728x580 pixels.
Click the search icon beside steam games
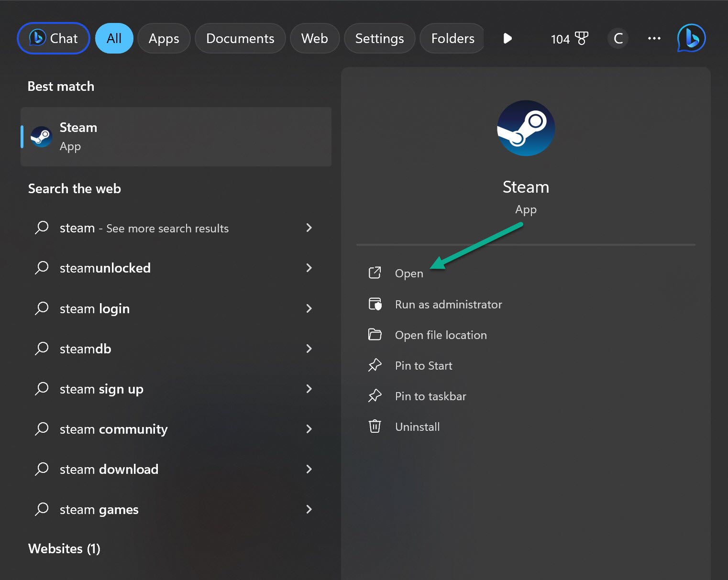(x=42, y=509)
